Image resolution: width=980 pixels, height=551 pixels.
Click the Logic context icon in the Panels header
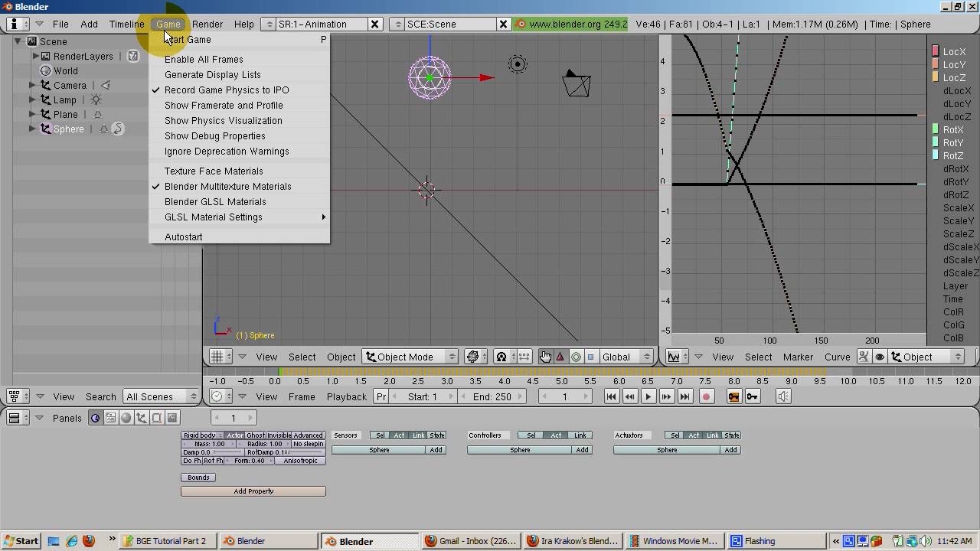[95, 418]
